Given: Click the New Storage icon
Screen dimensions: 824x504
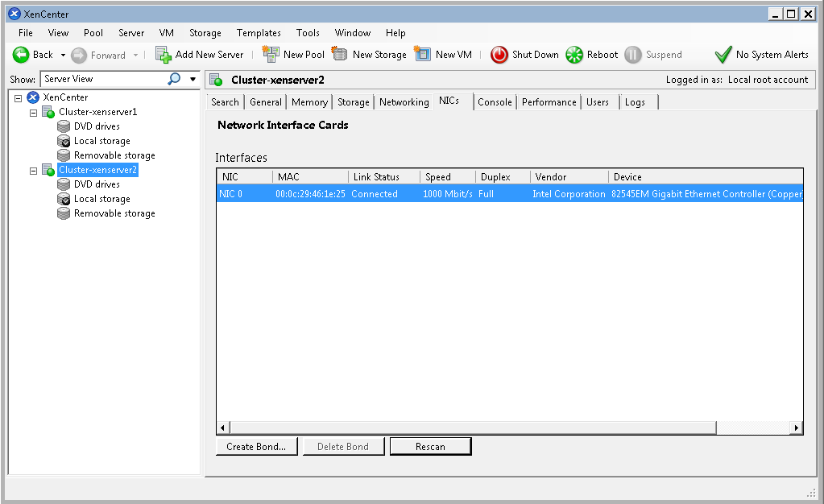Looking at the screenshot, I should pos(340,55).
